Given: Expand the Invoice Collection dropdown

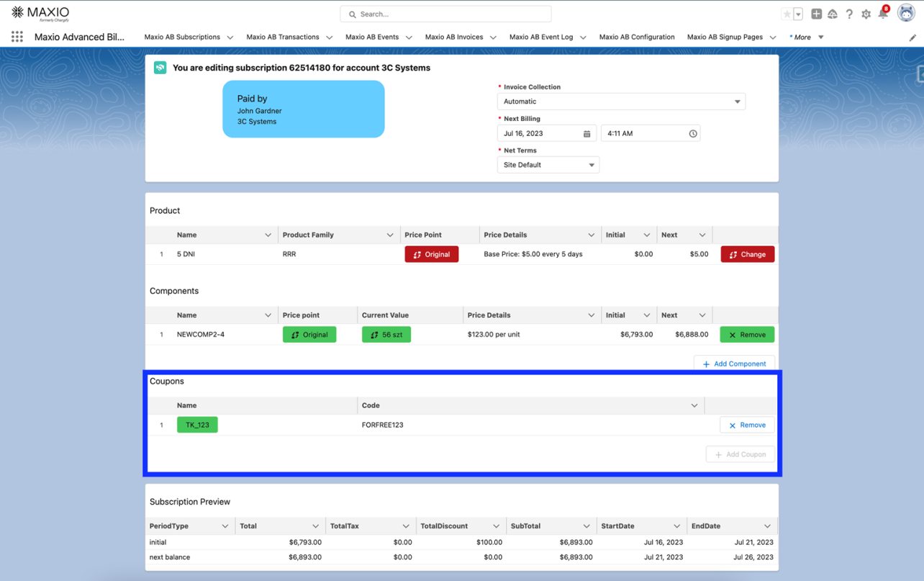Looking at the screenshot, I should (x=621, y=102).
